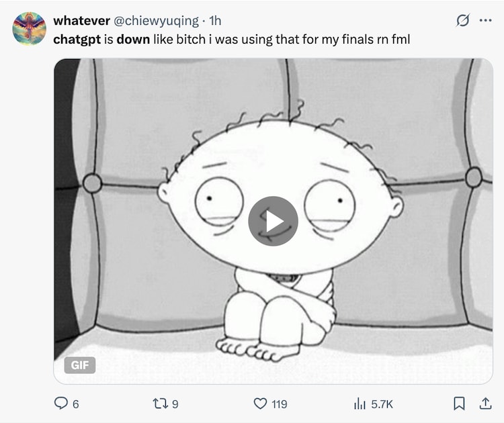Click the display name "whatever"
504x423 pixels.
coord(76,21)
